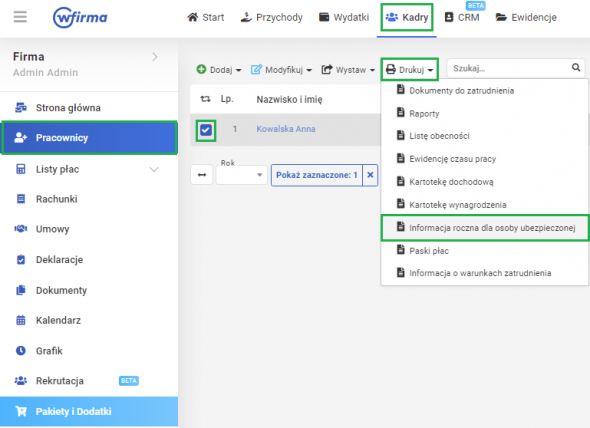Click the Szukaj search field

(509, 68)
